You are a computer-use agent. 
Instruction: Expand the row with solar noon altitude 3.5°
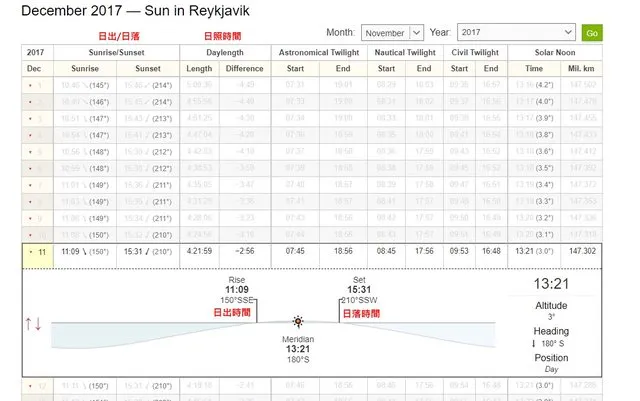click(x=30, y=169)
